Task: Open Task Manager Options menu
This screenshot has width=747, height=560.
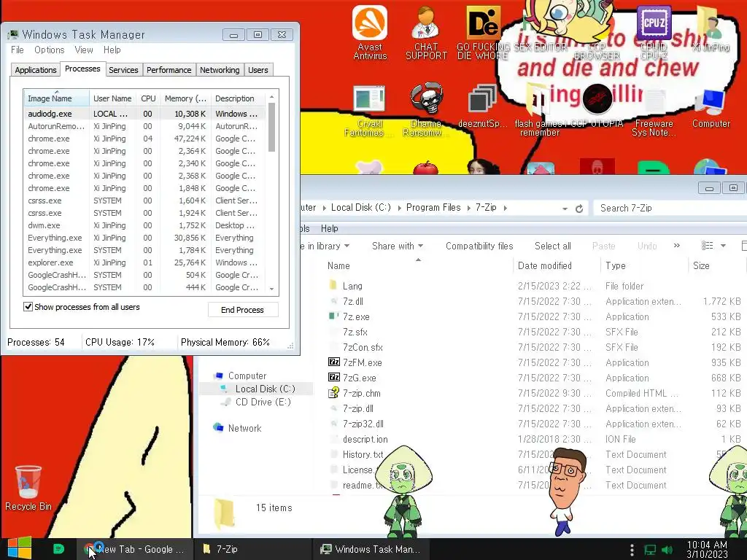Action: coord(49,50)
